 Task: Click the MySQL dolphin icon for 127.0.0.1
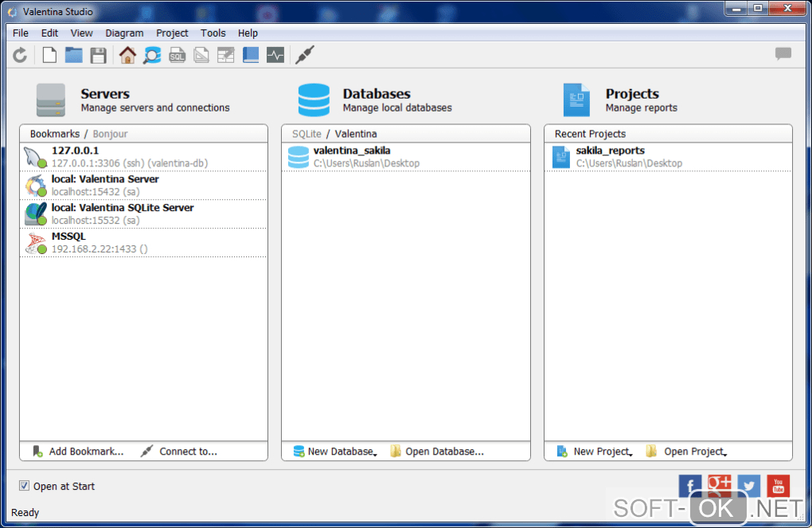point(35,157)
